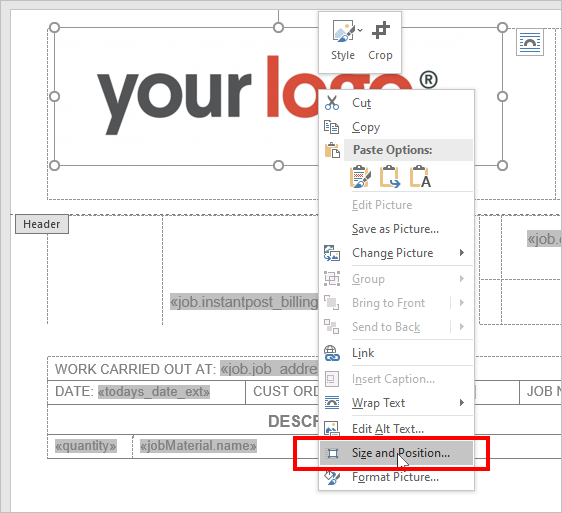
Task: Open Size and Position... dialog
Action: 396,453
